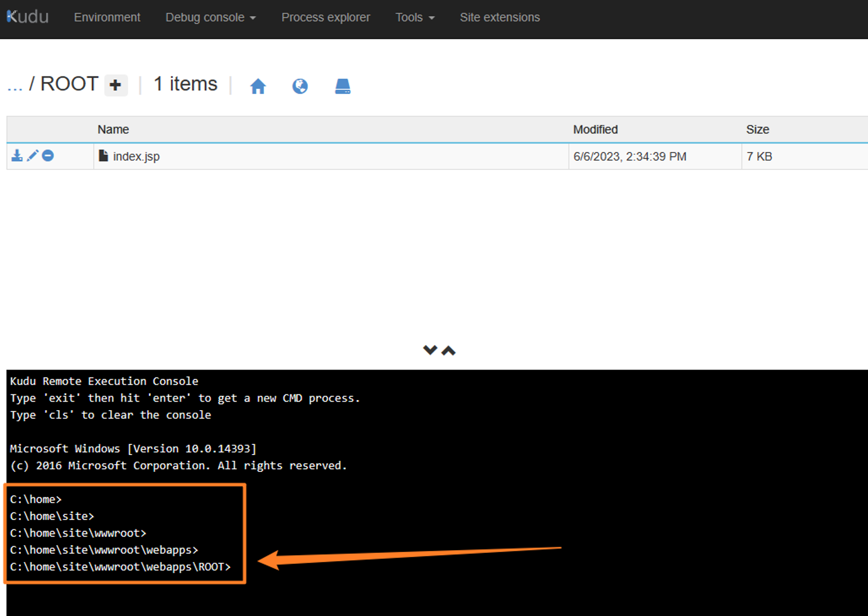Click the '...' parent folder breadcrumb

(x=15, y=84)
